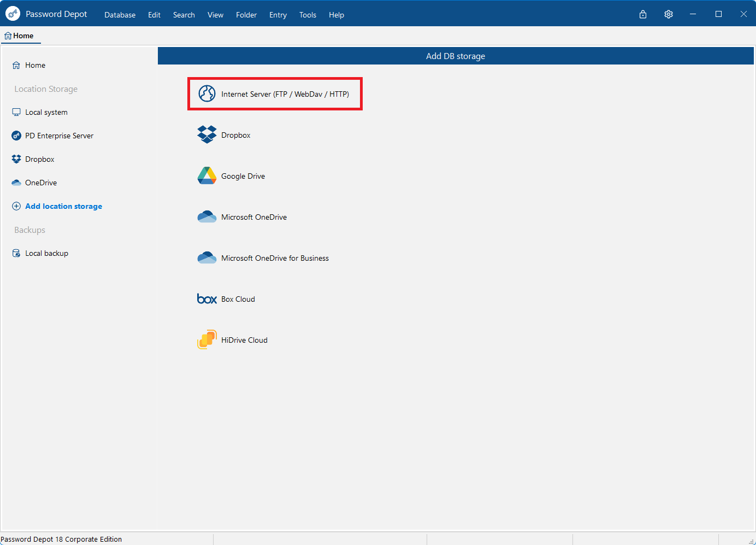Screen dimensions: 756x545
Task: Choose Microsoft OneDrive for Business label
Action: [275, 258]
